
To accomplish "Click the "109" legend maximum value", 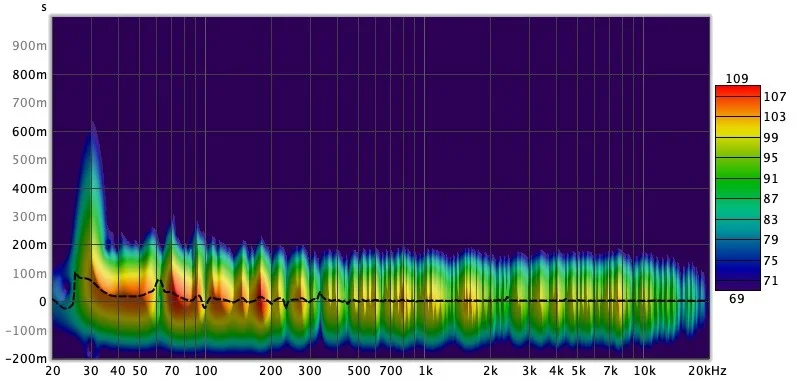I will [737, 79].
